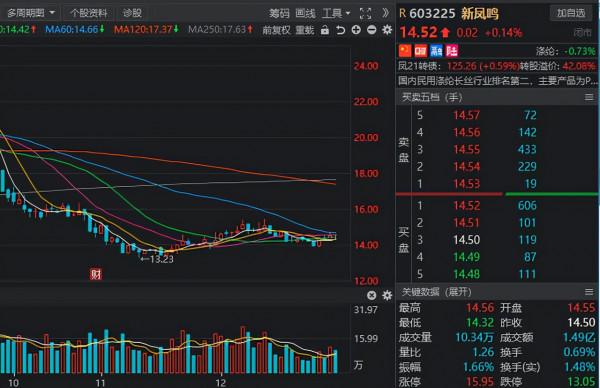Open the 多周期图 dropdown
Screen dimensions: 600x388
[x=30, y=13]
